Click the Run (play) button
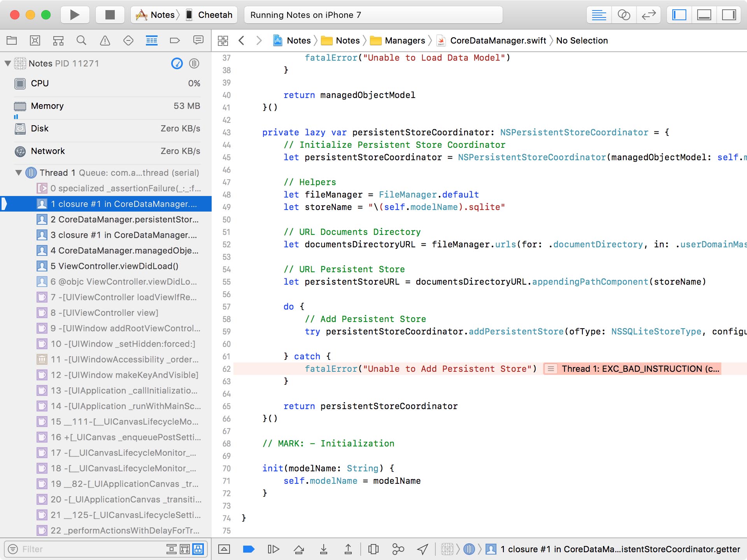Image resolution: width=747 pixels, height=560 pixels. pos(75,15)
